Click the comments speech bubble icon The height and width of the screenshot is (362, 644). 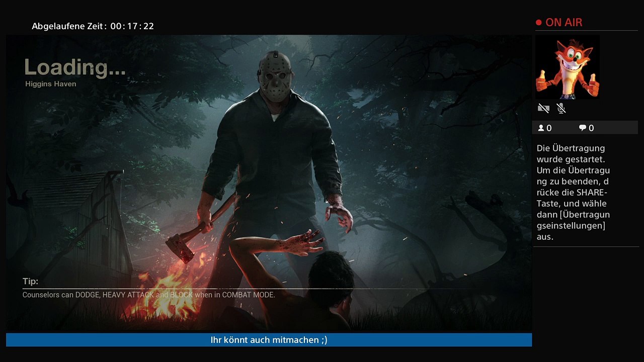(x=583, y=128)
